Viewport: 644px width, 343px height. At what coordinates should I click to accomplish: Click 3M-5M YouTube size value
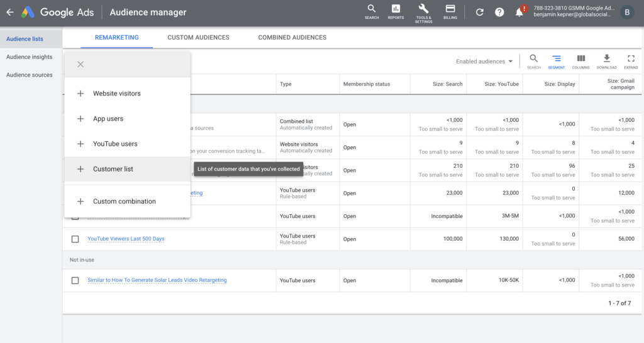click(x=510, y=216)
